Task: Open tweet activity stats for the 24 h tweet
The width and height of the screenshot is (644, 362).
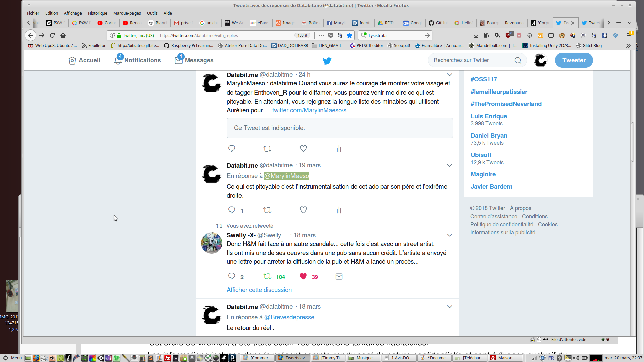Action: 339,148
